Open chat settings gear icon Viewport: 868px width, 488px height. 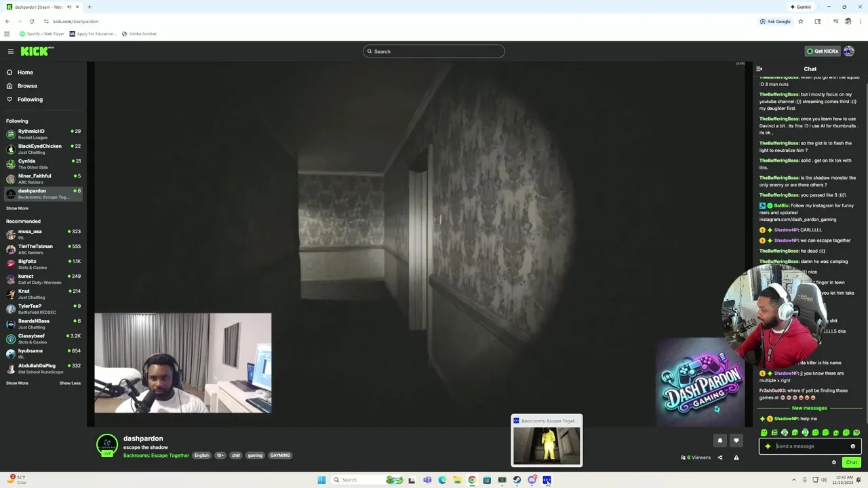pyautogui.click(x=834, y=462)
